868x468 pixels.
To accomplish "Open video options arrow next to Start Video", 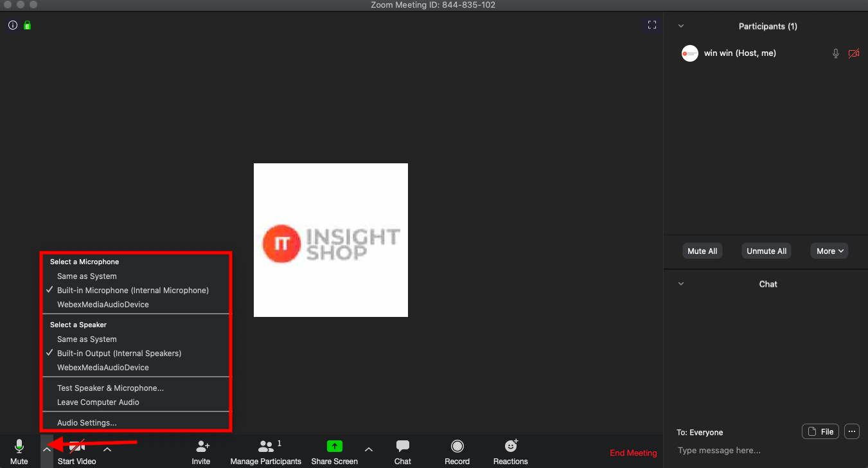I will click(107, 449).
